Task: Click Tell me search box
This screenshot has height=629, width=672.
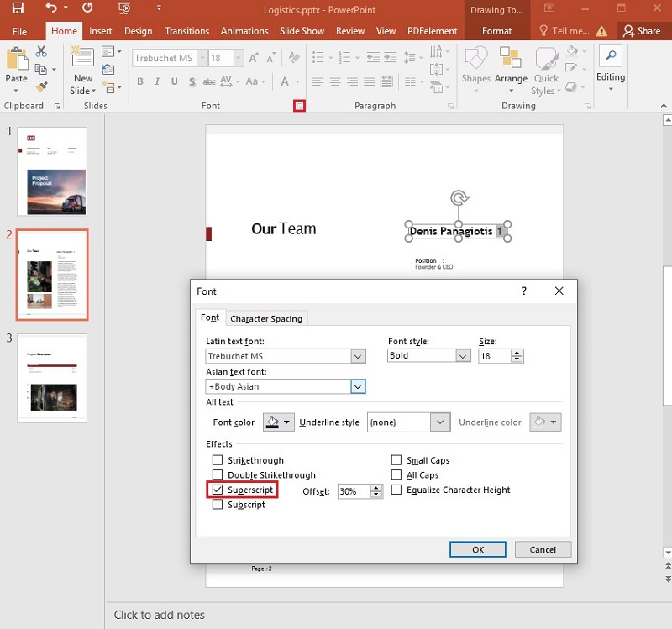Action: click(564, 31)
